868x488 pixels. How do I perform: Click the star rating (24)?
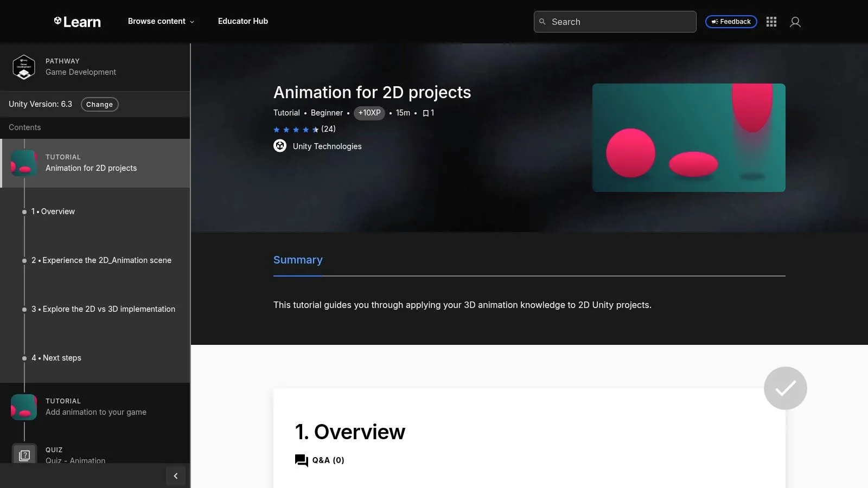(x=304, y=129)
